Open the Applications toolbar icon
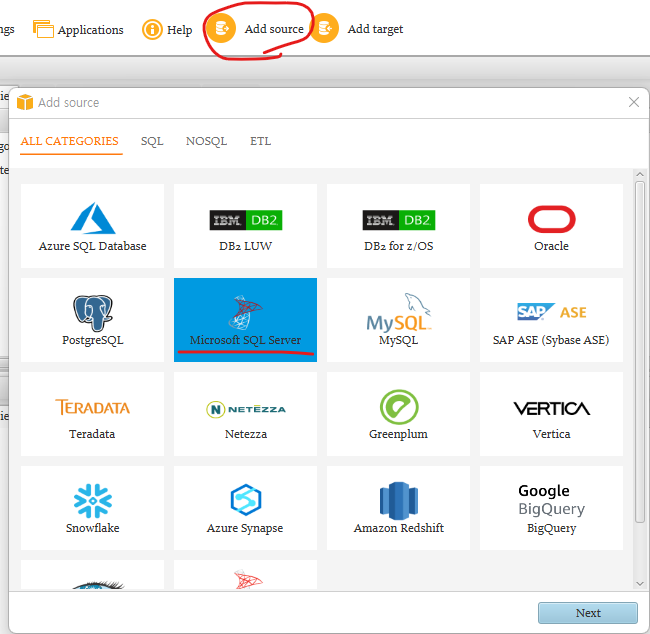 [x=43, y=29]
